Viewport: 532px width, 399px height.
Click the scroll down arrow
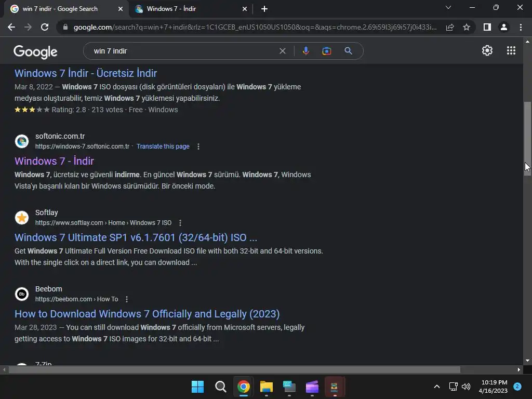(527, 361)
